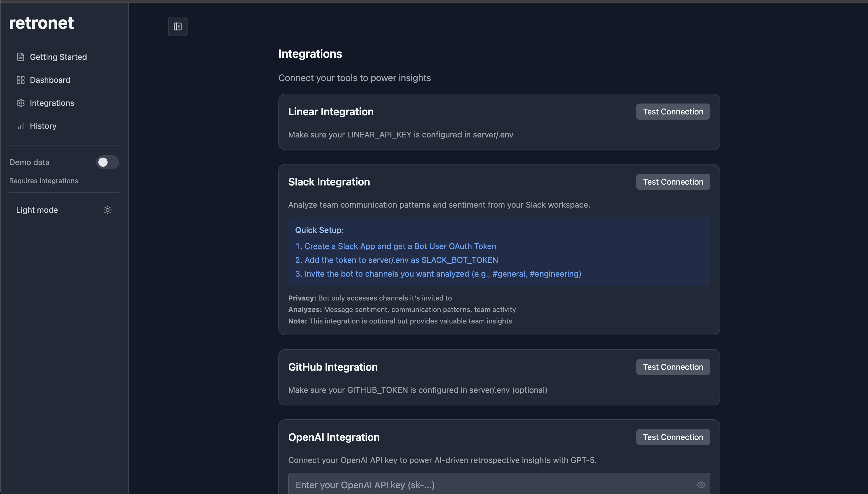This screenshot has height=494, width=868.
Task: Click the sun icon for Light mode
Action: point(107,210)
